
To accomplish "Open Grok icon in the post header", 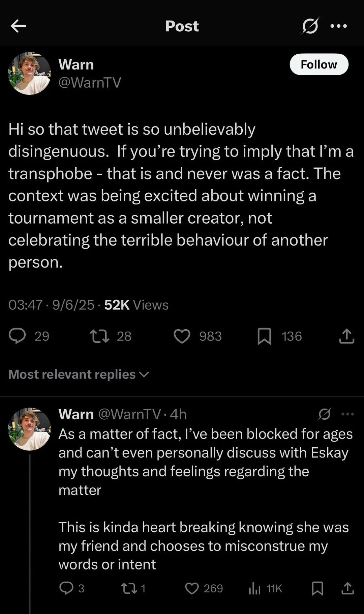I will (x=309, y=26).
